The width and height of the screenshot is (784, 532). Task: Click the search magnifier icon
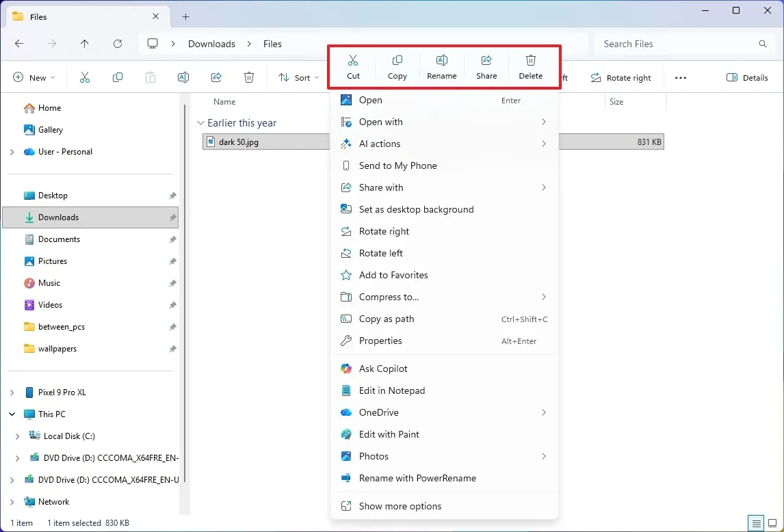pyautogui.click(x=762, y=43)
